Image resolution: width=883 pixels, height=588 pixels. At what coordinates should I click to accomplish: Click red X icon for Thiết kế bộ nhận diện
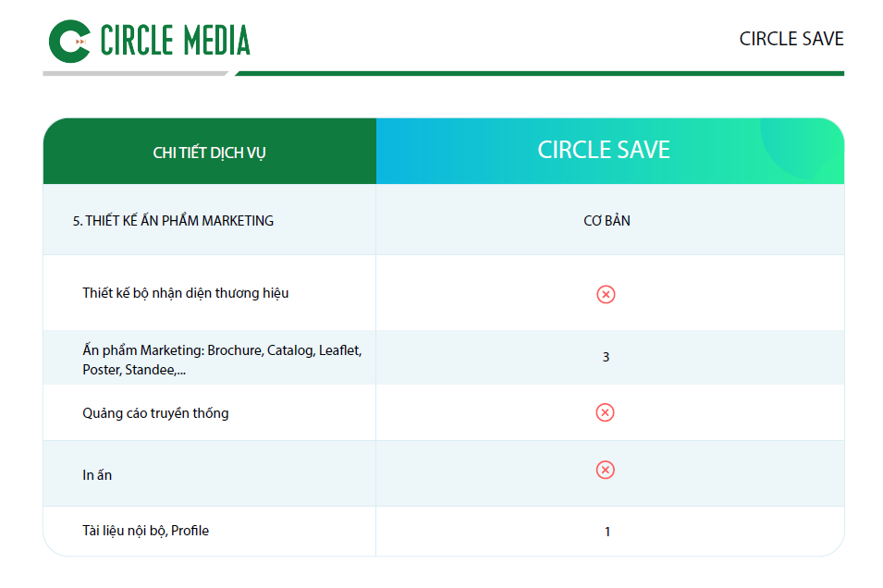click(606, 294)
